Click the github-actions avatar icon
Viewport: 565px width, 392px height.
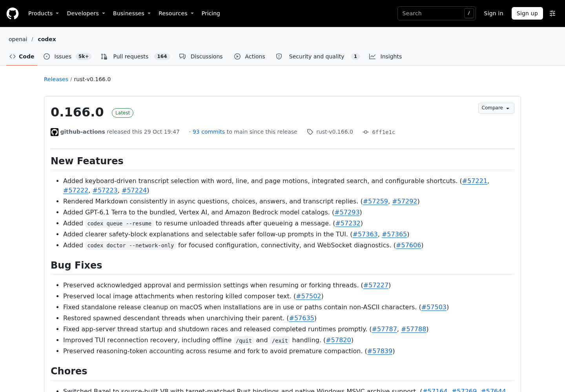55,132
